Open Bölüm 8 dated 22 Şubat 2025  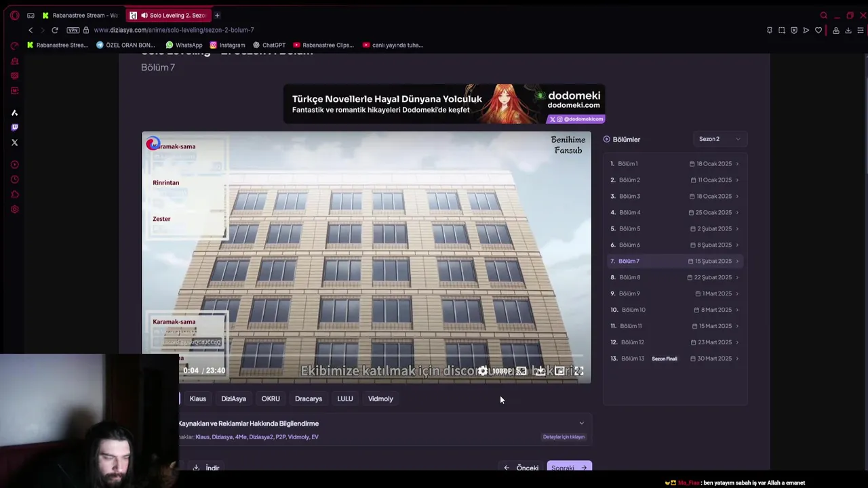674,277
